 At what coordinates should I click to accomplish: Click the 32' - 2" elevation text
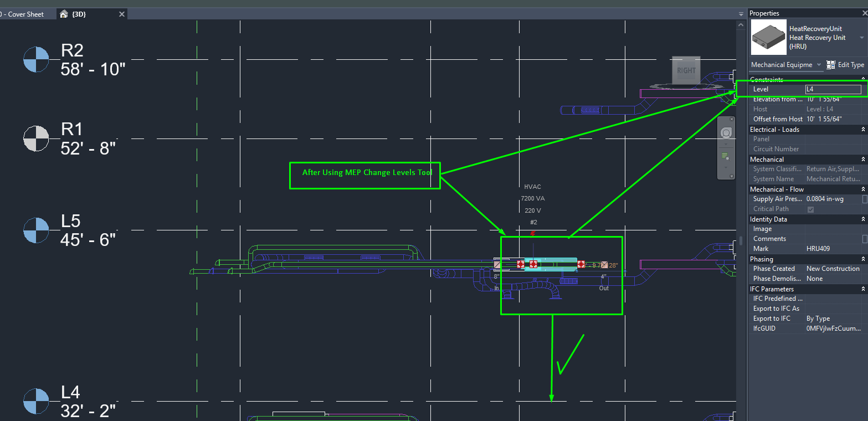point(88,410)
